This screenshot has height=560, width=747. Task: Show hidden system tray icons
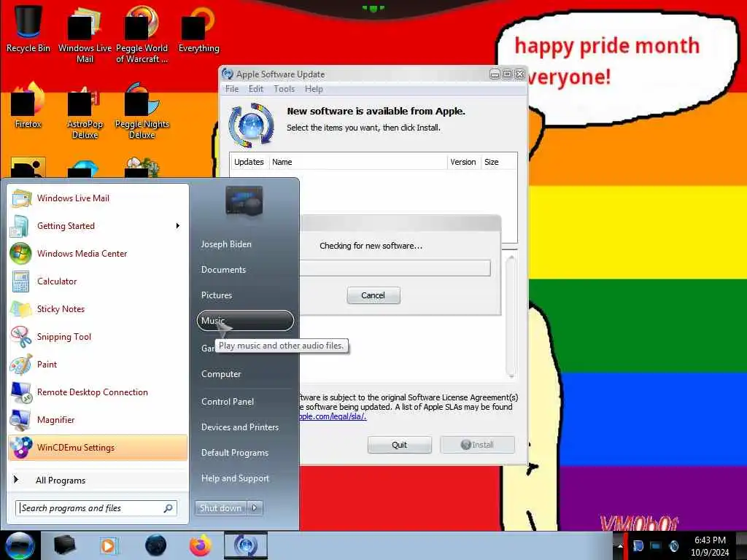(620, 546)
